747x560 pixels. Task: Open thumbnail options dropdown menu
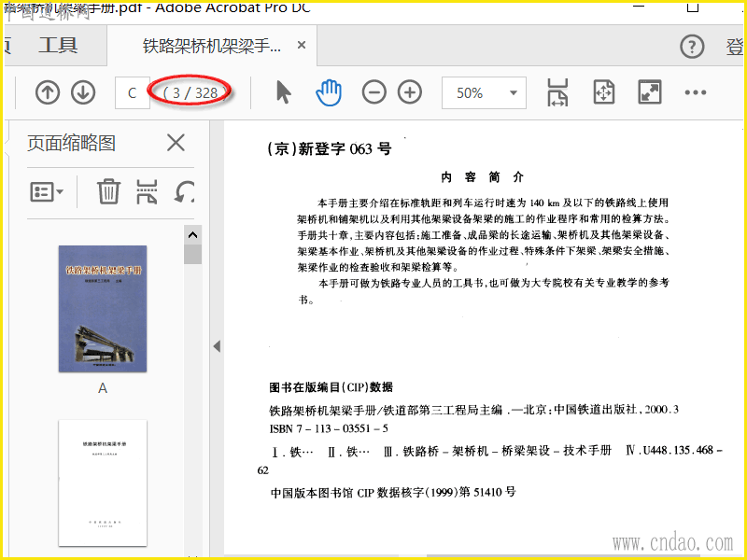[47, 192]
